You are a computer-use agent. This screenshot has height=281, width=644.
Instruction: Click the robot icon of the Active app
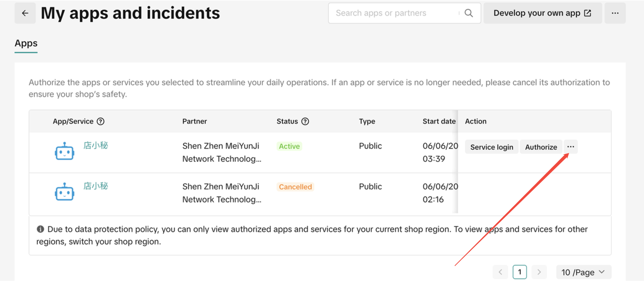[x=64, y=152]
